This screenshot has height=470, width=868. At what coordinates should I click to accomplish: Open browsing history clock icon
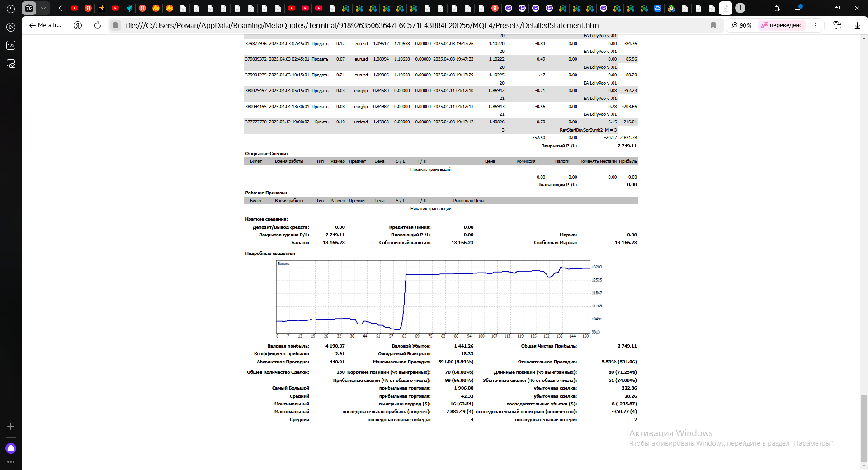[11, 9]
